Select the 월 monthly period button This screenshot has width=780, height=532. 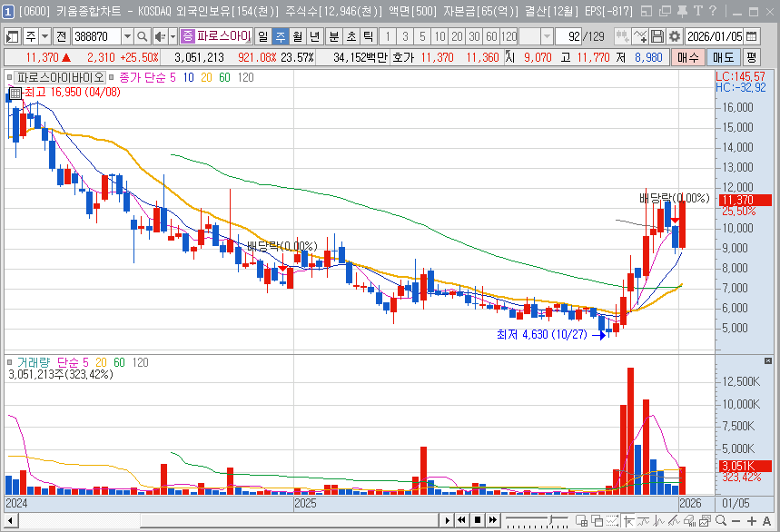pos(298,36)
